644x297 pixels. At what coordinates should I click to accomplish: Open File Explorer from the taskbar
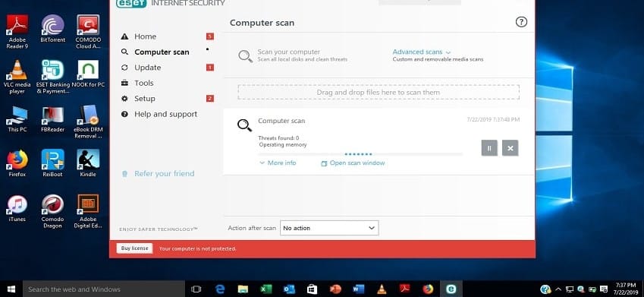click(243, 289)
